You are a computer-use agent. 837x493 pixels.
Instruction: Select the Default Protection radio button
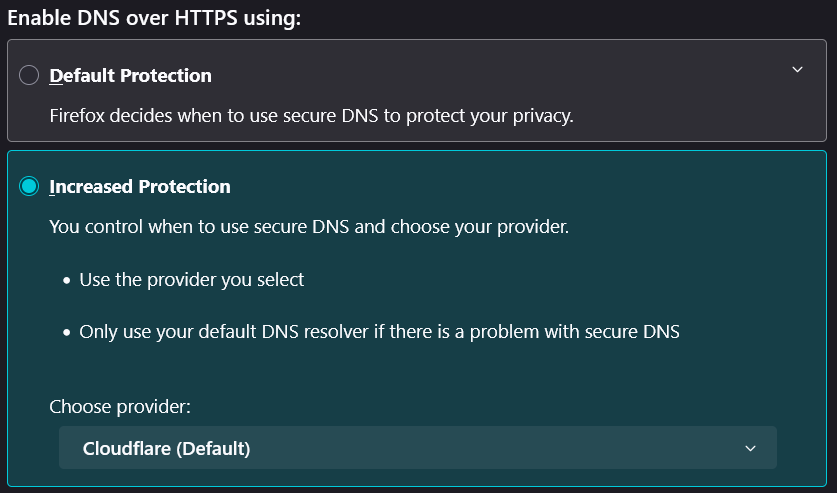click(x=29, y=76)
